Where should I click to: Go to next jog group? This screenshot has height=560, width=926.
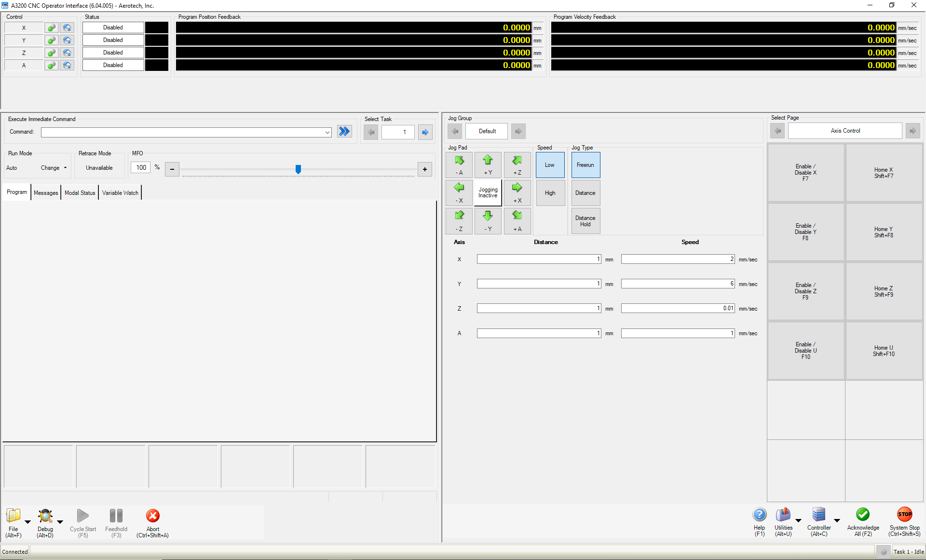click(518, 131)
